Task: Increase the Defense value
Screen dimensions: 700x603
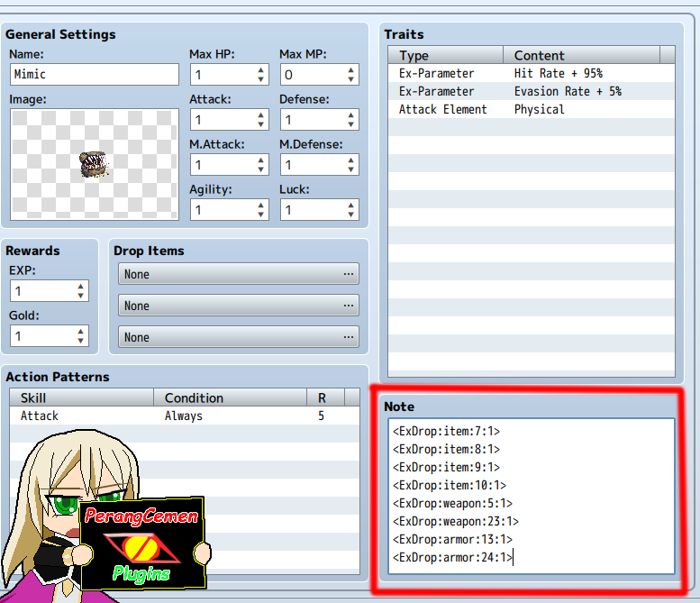Action: (x=350, y=115)
